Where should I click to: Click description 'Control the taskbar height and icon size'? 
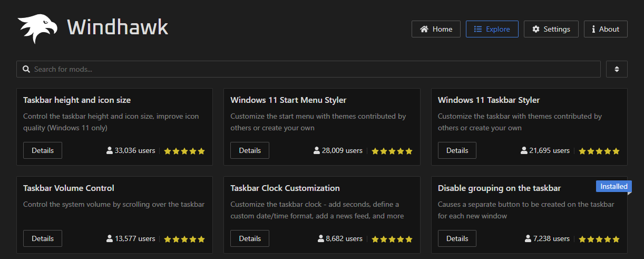coord(111,122)
